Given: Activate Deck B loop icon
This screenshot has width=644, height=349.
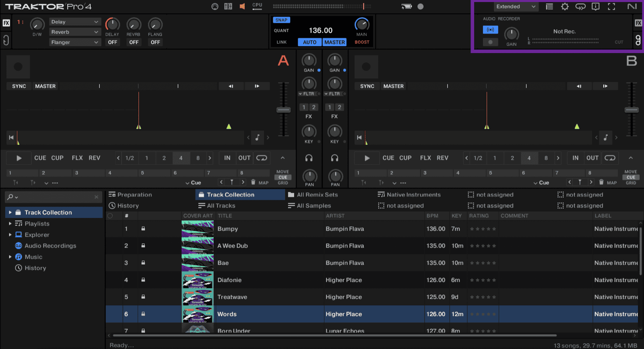Looking at the screenshot, I should 610,158.
